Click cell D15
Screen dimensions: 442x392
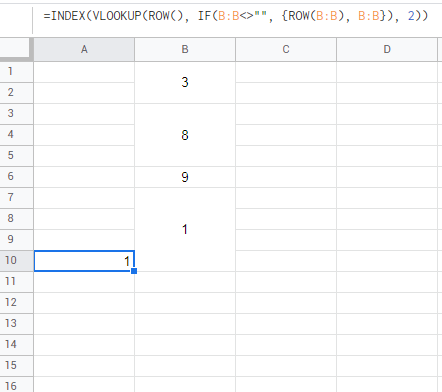[387, 366]
